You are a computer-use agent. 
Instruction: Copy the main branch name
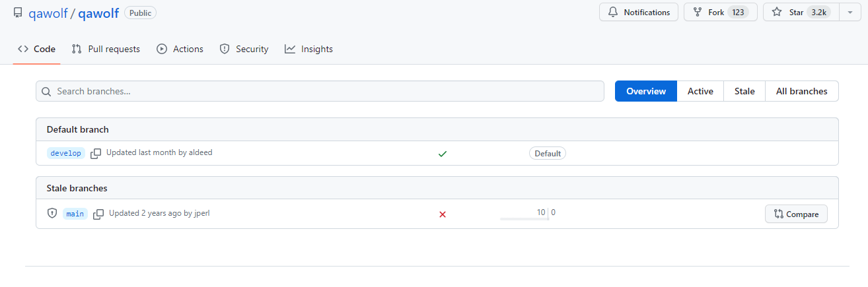point(98,214)
